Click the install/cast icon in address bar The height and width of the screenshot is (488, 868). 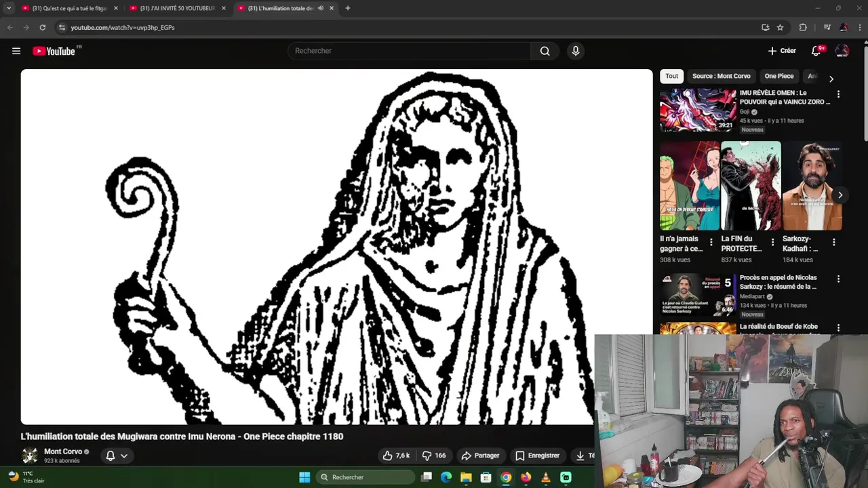(x=765, y=27)
